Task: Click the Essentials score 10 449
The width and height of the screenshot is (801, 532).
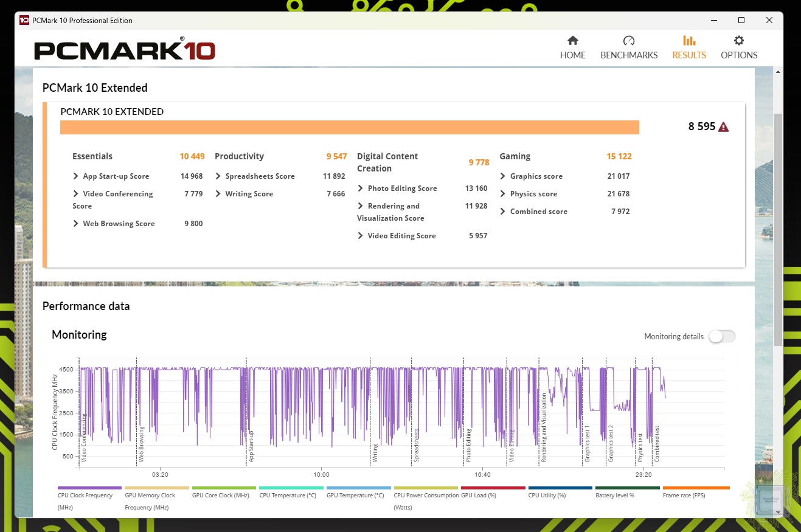Action: point(192,156)
